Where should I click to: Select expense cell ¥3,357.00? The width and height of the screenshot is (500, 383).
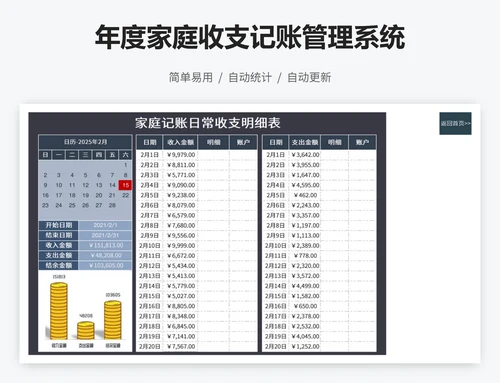305,215
